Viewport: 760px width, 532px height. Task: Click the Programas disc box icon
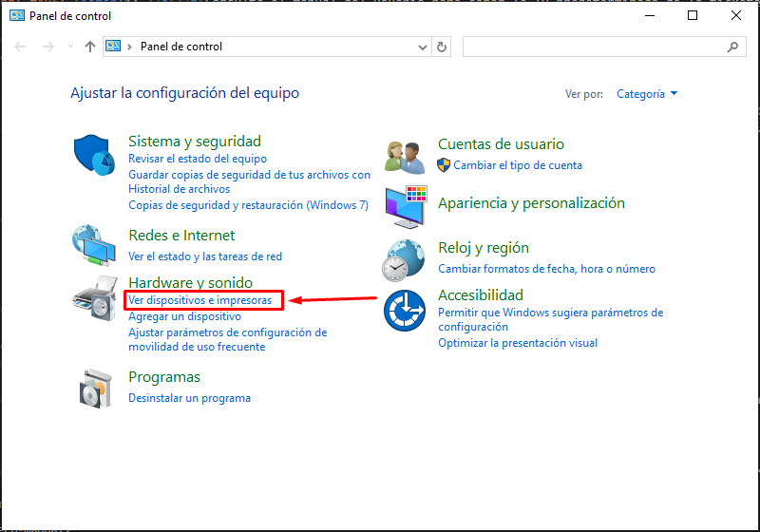click(x=96, y=389)
